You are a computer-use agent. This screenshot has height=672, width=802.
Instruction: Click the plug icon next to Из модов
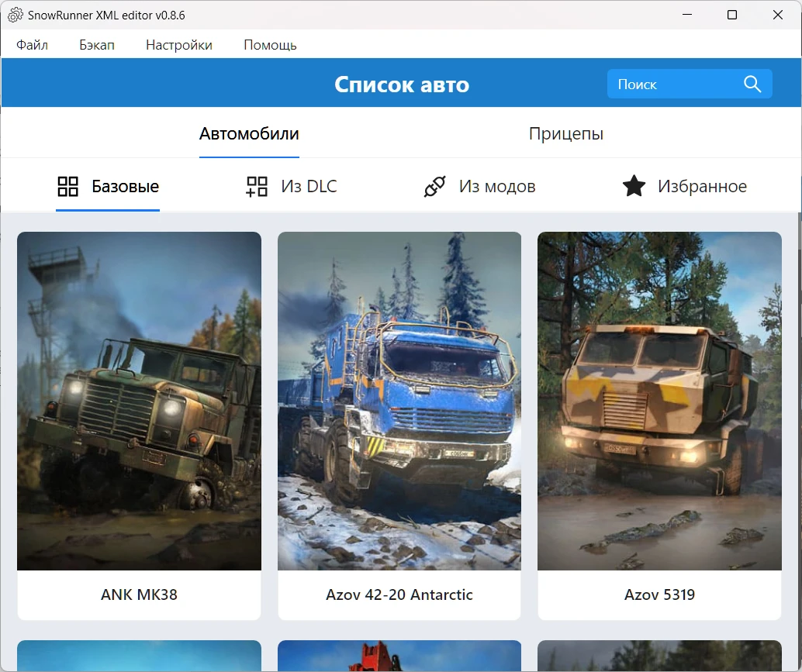click(435, 185)
